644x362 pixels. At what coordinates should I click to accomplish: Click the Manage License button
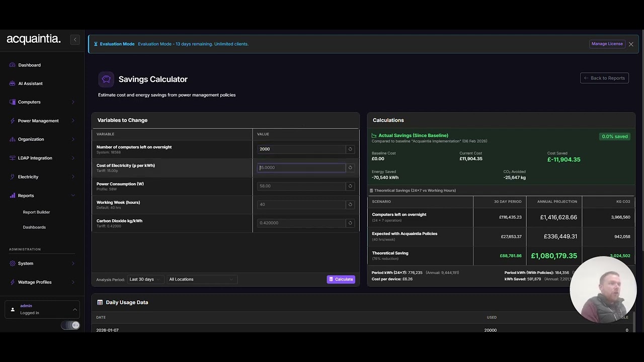tap(607, 44)
